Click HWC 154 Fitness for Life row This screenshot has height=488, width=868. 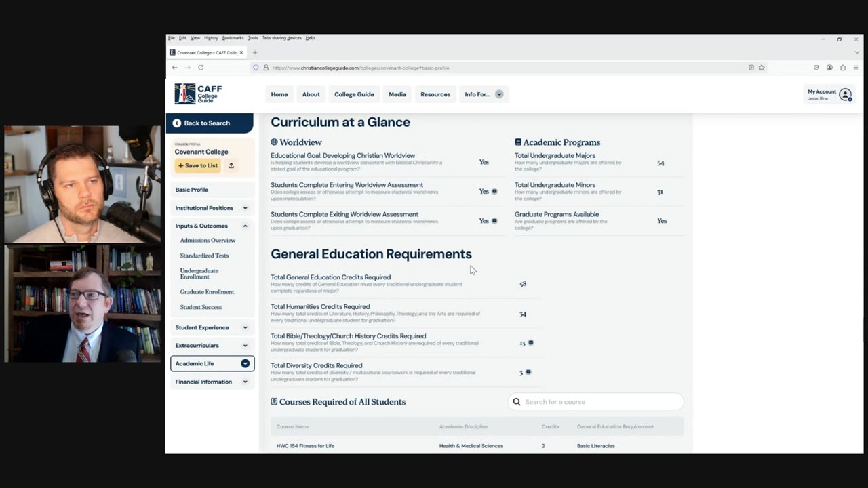[477, 445]
